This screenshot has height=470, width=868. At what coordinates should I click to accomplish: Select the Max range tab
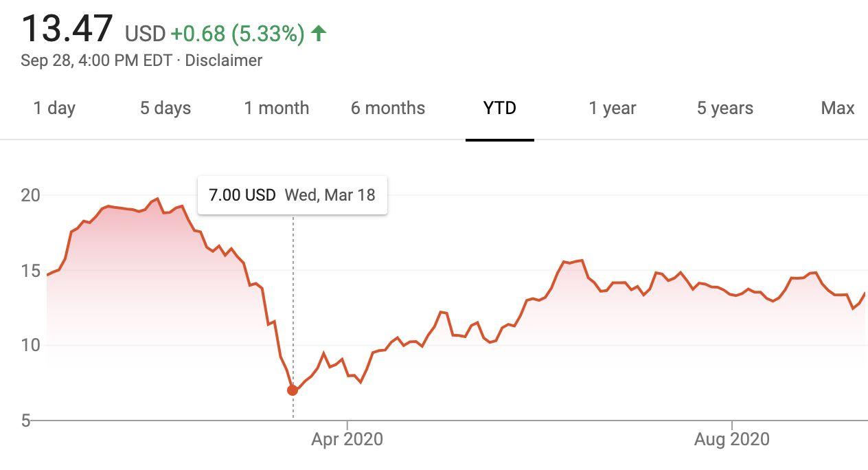[838, 108]
